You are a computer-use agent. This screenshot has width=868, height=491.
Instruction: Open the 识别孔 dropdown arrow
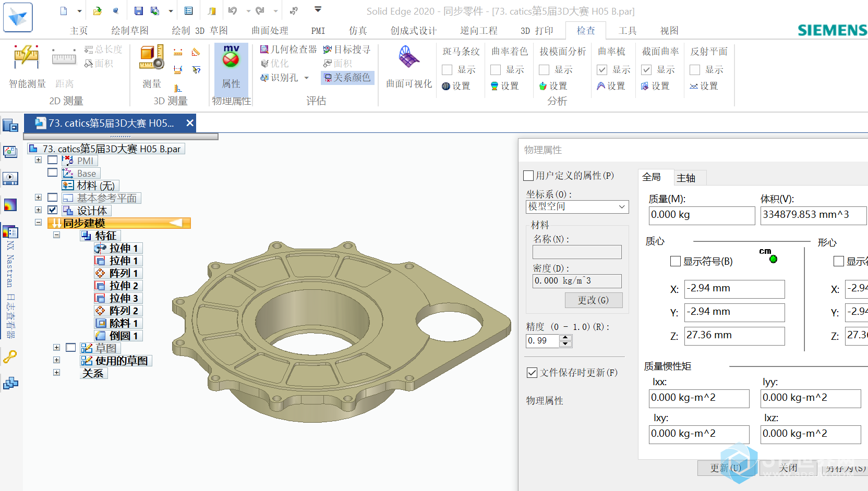[x=307, y=78]
